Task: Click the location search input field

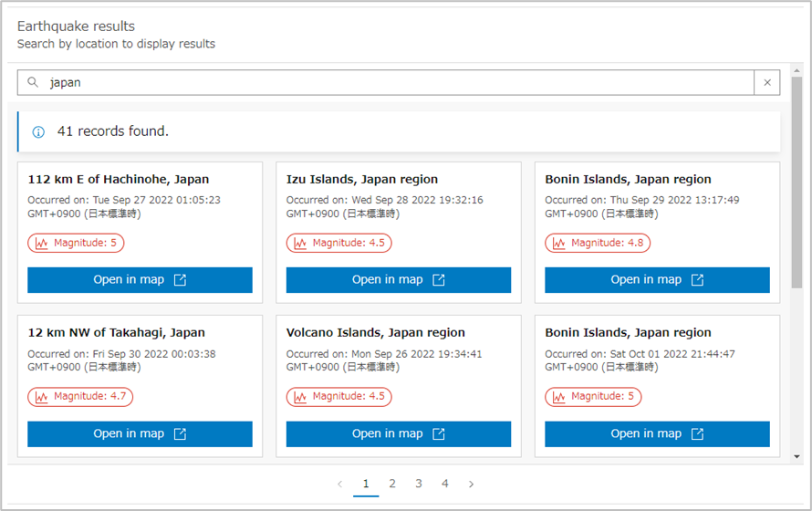Action: point(392,82)
